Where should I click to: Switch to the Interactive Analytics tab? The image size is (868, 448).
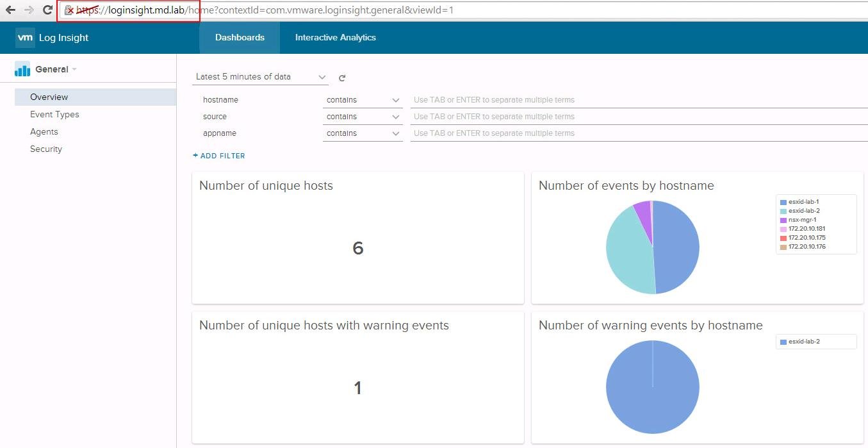pos(335,38)
